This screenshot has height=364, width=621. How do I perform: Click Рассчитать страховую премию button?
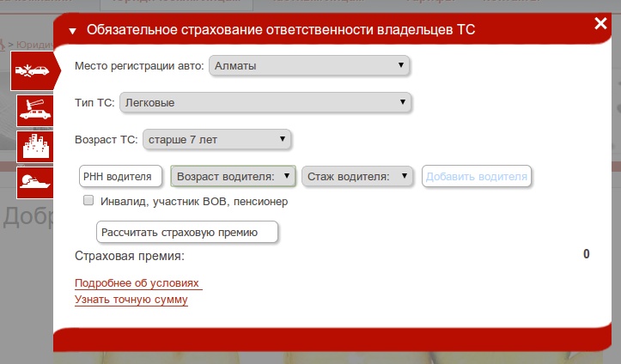pos(187,232)
